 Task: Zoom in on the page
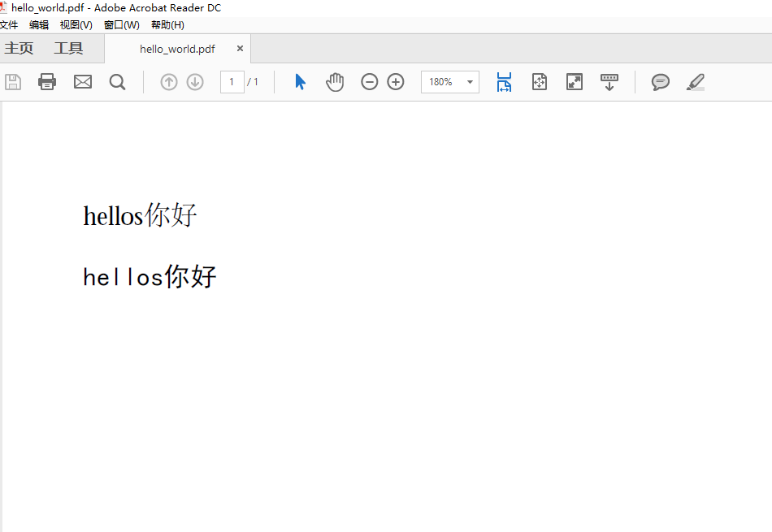396,82
